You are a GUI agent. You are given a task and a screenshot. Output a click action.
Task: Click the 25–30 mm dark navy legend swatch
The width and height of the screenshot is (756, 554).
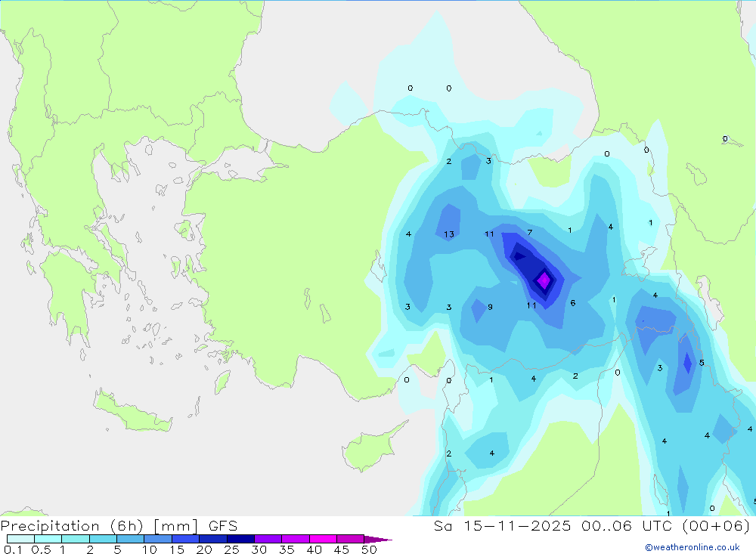(x=240, y=539)
